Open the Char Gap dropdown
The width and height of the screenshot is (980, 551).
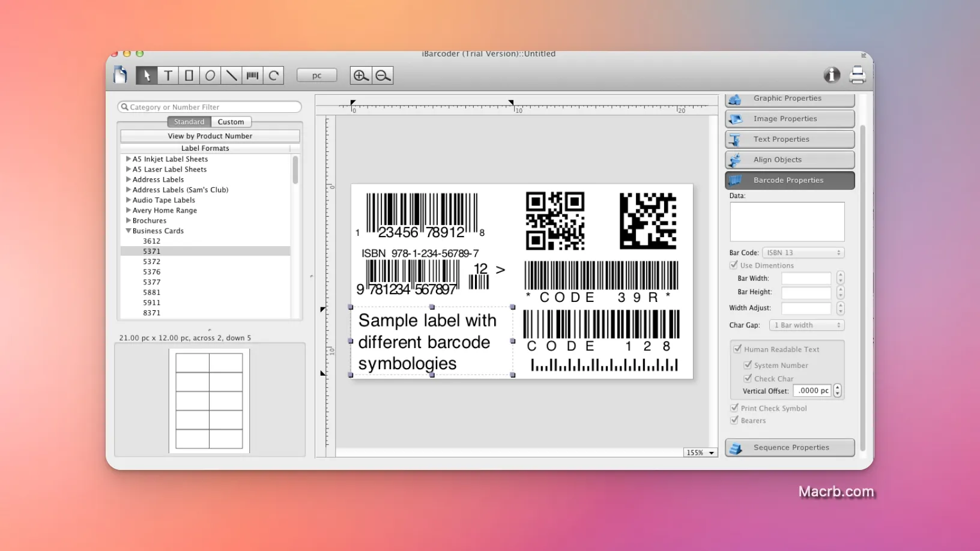806,325
